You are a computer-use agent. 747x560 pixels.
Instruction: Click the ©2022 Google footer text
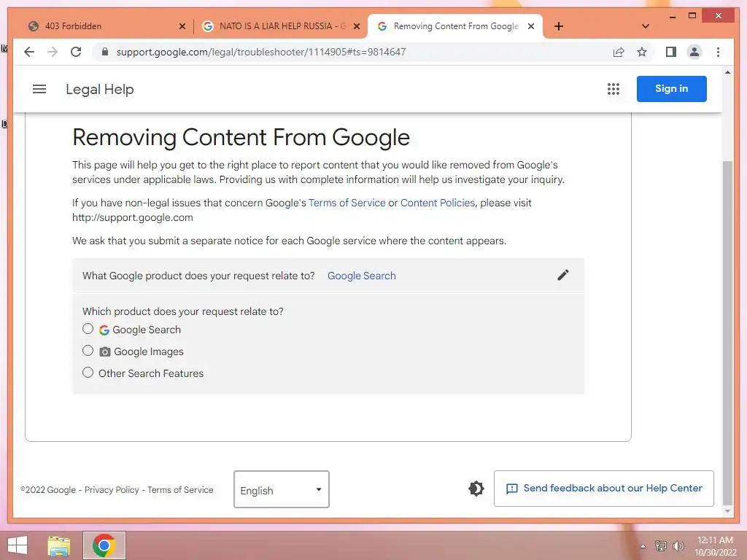coord(48,490)
